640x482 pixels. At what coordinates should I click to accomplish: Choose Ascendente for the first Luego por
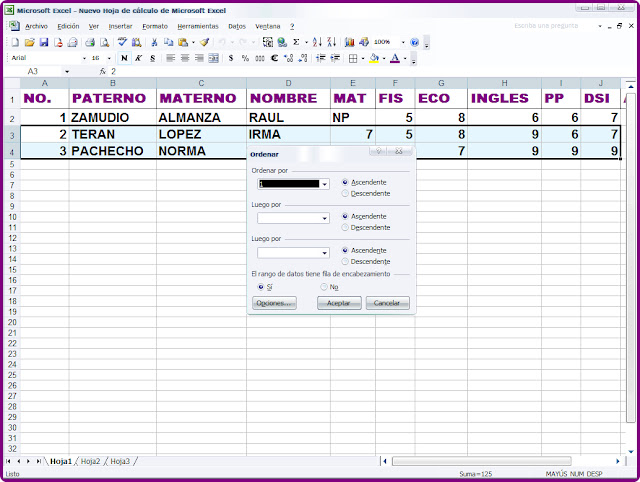[x=345, y=216]
